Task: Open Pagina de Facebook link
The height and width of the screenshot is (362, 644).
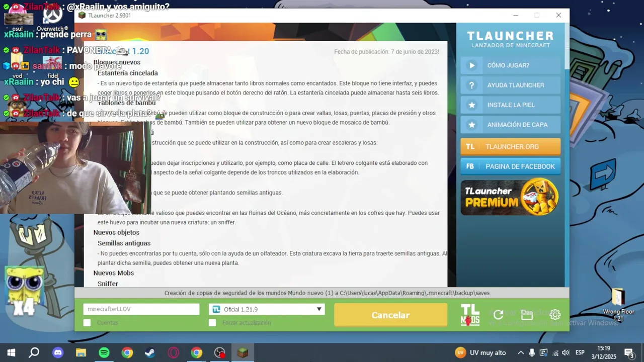Action: coord(510,166)
